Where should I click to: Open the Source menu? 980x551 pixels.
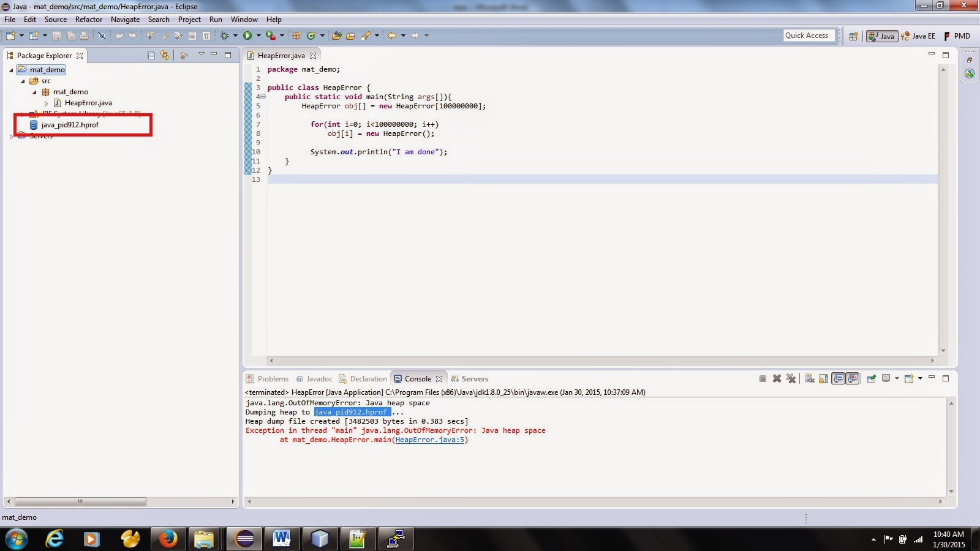click(56, 20)
